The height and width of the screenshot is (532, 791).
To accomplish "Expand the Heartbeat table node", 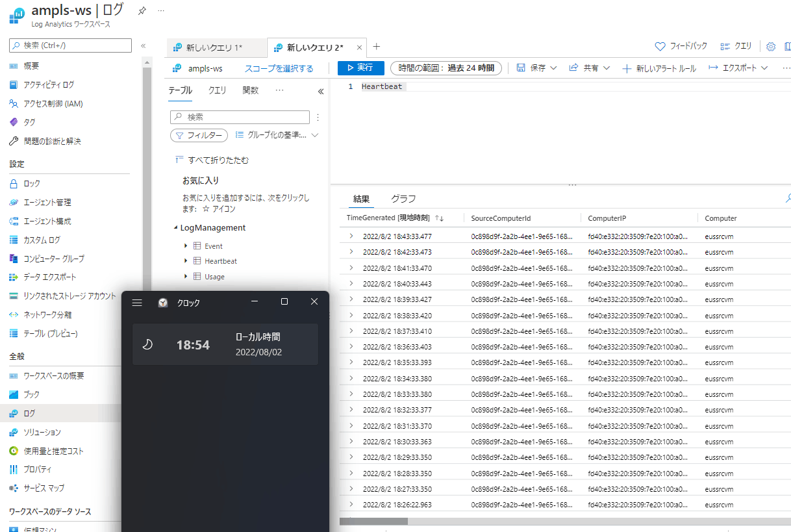I will (186, 261).
